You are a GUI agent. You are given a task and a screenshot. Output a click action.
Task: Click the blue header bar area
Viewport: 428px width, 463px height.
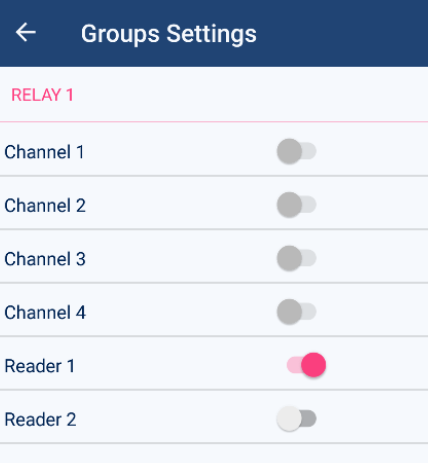click(x=214, y=33)
